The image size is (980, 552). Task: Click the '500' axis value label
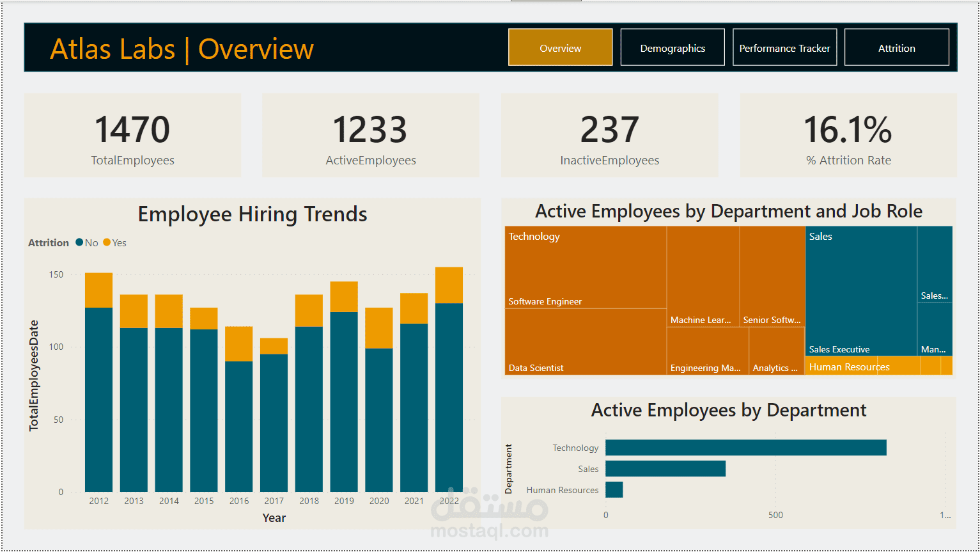coord(775,515)
